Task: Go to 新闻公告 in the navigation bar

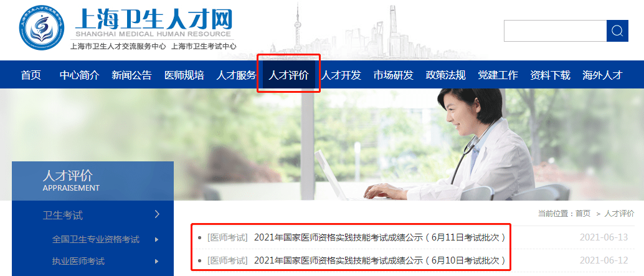Action: [x=131, y=75]
